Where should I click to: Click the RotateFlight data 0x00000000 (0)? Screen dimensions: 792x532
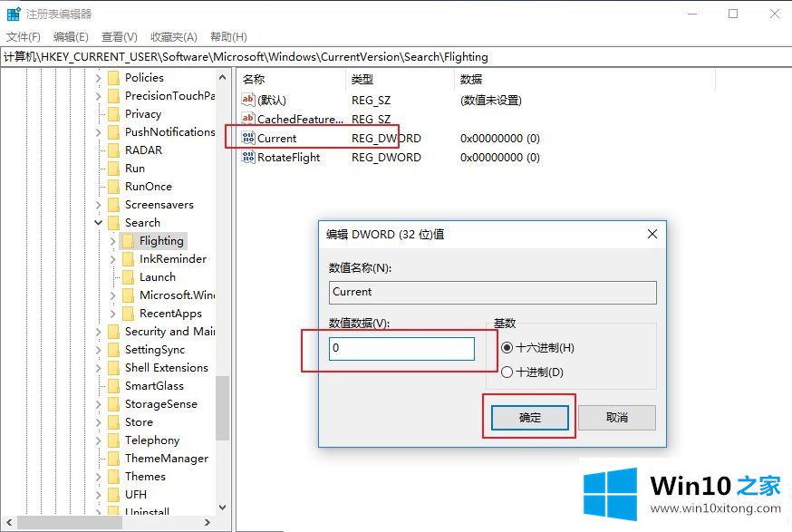(500, 158)
